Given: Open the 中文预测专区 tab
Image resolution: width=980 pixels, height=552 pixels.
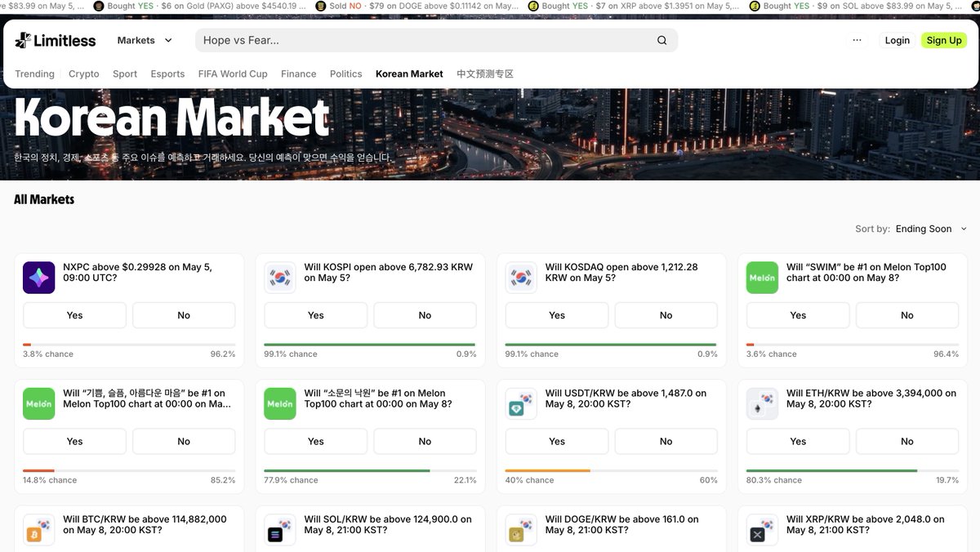Looking at the screenshot, I should click(x=485, y=73).
